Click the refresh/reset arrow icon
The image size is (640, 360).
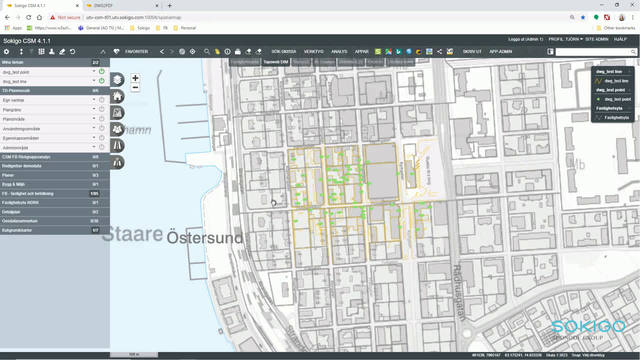tap(72, 52)
